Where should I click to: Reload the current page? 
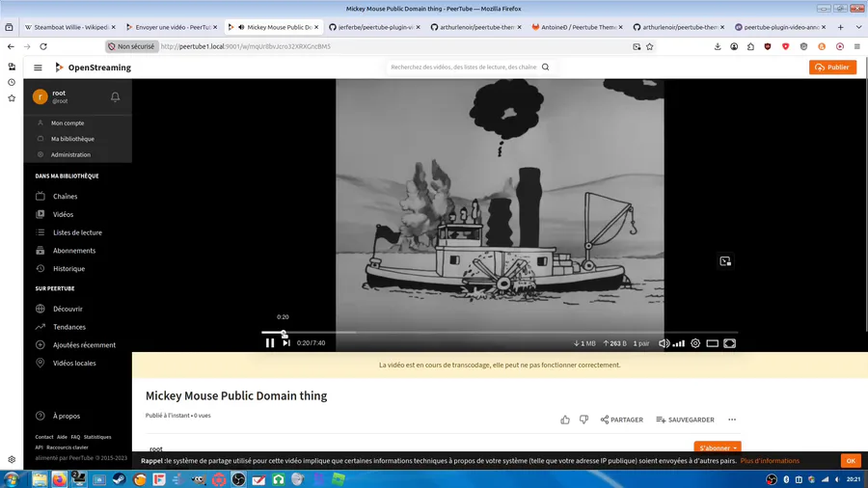[x=43, y=46]
